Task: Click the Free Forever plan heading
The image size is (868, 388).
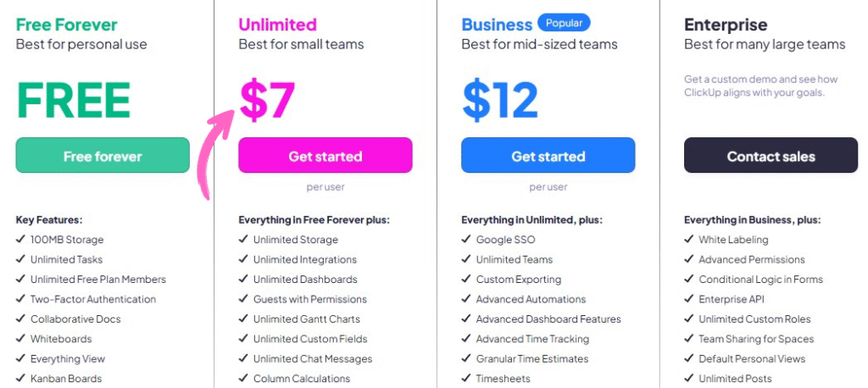Action: pos(67,25)
